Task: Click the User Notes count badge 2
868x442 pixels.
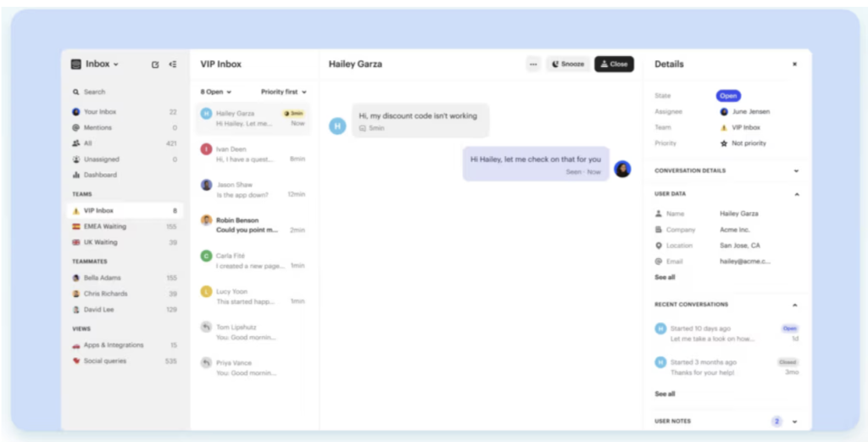Action: pyautogui.click(x=776, y=422)
